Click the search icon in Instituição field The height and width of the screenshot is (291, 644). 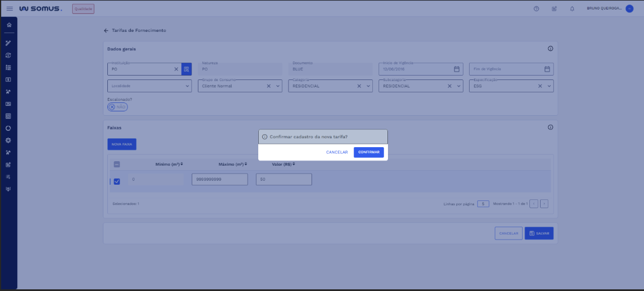186,69
